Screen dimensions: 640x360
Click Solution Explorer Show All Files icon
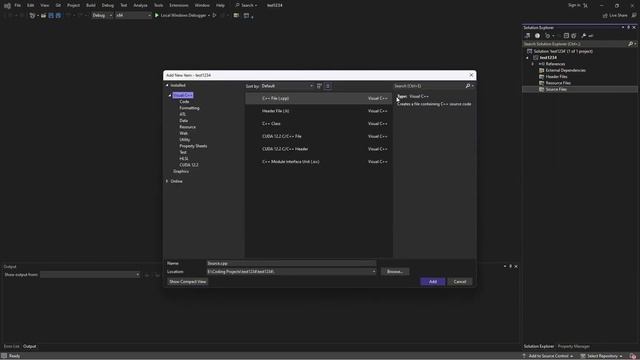[x=574, y=36]
